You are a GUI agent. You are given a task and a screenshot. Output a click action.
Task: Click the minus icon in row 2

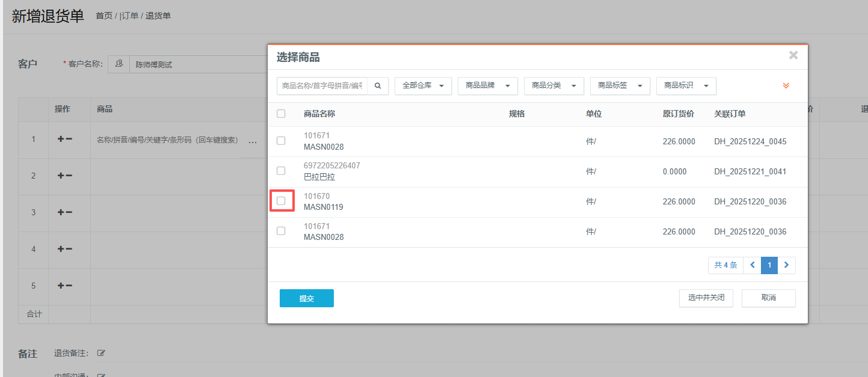(x=69, y=176)
